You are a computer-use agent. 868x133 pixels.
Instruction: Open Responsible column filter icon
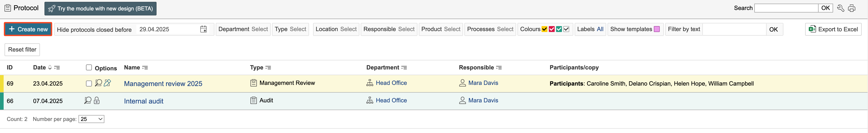(499, 68)
